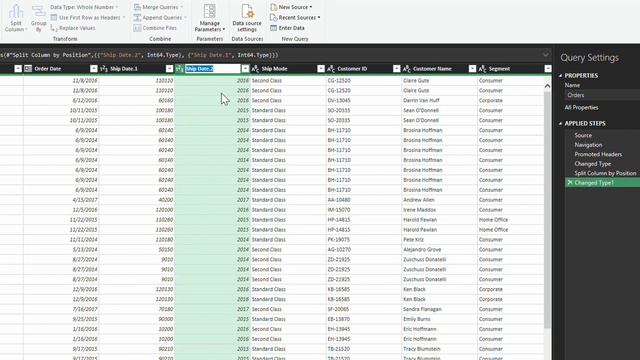
Task: Click Combine Files
Action: click(x=155, y=28)
